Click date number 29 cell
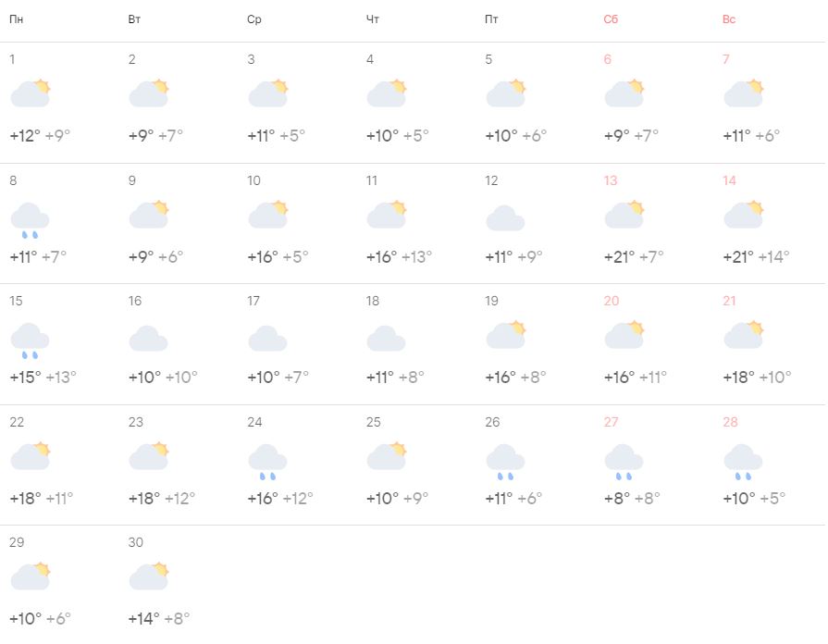828x644 pixels. click(17, 542)
